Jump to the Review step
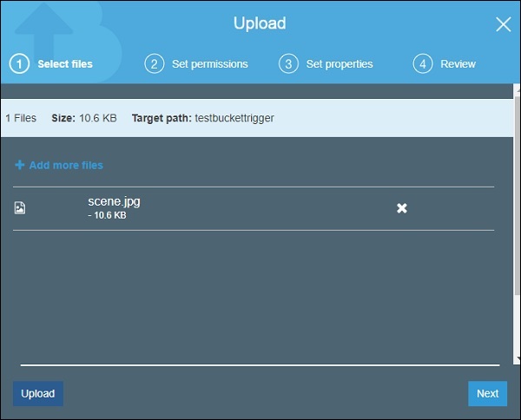The height and width of the screenshot is (420, 521). (458, 64)
